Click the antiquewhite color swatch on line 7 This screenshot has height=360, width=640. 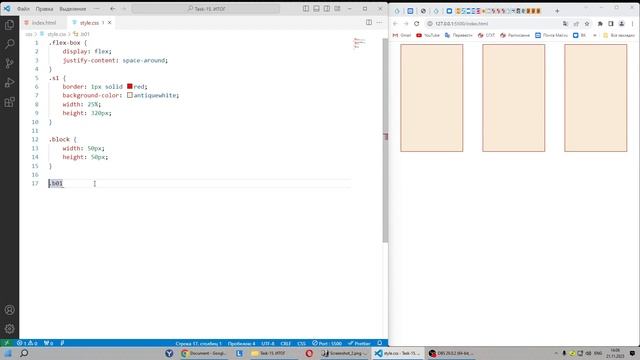tap(130, 95)
